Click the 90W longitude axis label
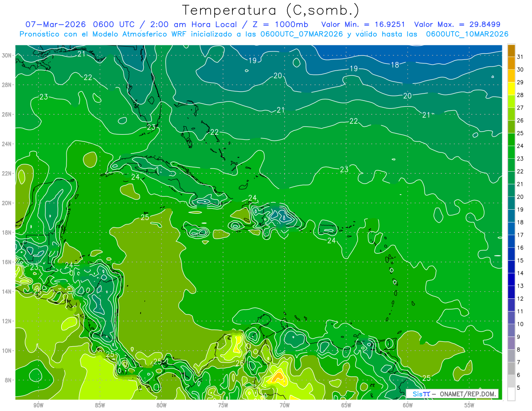Screen dimensions: 532x411 38,405
